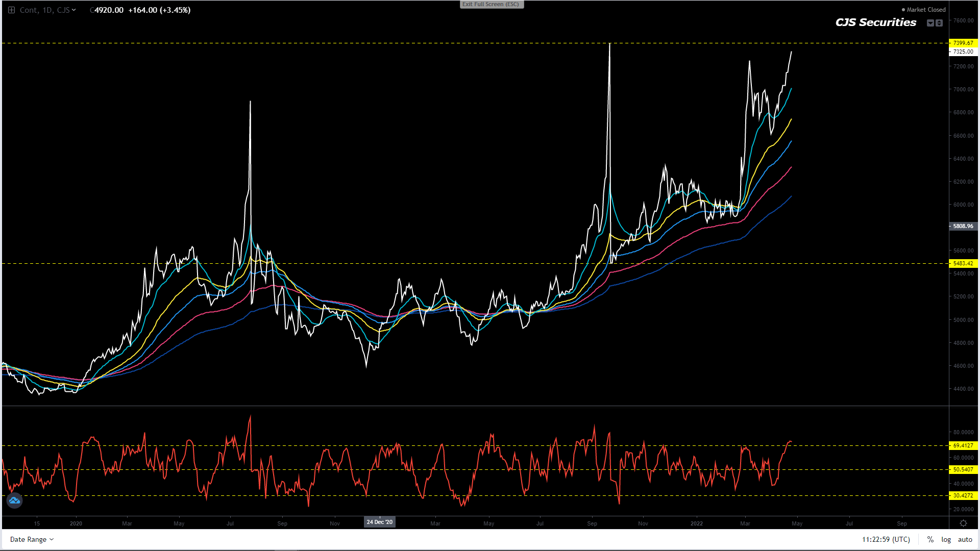
Task: Click the up-down arrows icon beside CJS Securities
Action: pyautogui.click(x=939, y=23)
